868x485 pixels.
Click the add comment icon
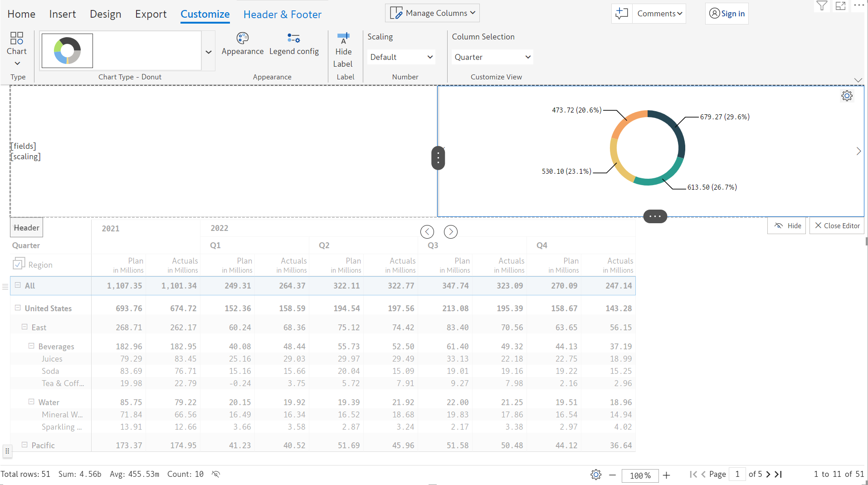[621, 14]
